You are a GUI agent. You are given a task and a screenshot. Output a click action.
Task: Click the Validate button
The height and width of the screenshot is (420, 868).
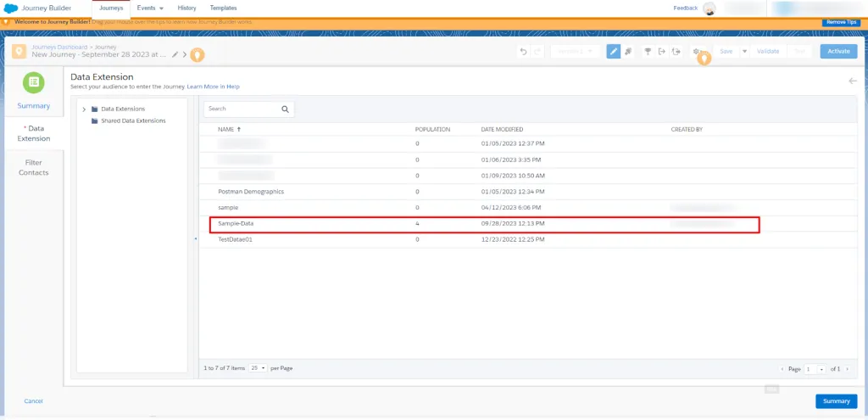768,52
